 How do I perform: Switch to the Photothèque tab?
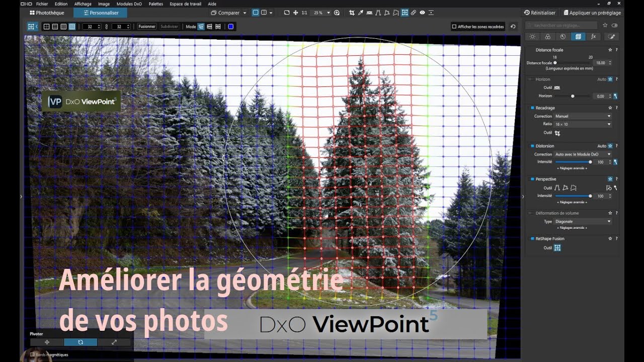[x=47, y=13]
